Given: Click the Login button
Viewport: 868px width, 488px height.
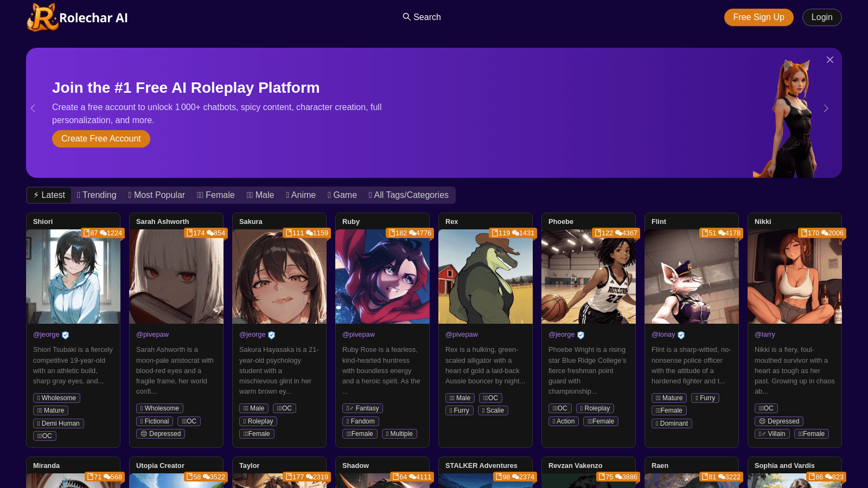Looking at the screenshot, I should coord(822,17).
